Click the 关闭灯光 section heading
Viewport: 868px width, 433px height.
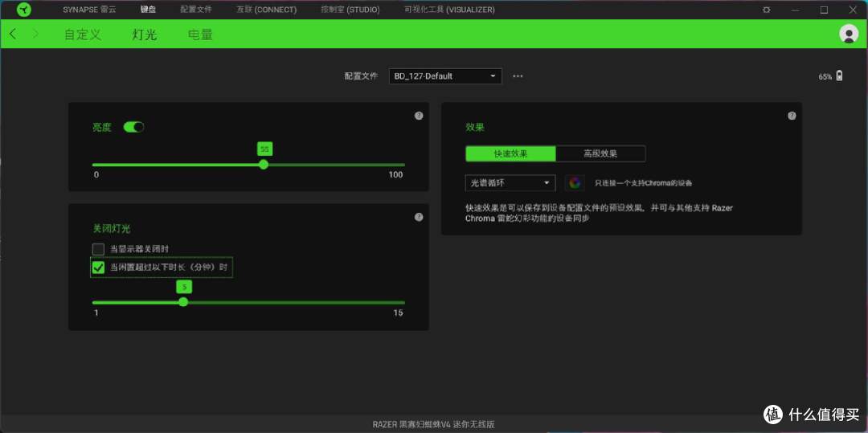click(x=112, y=228)
